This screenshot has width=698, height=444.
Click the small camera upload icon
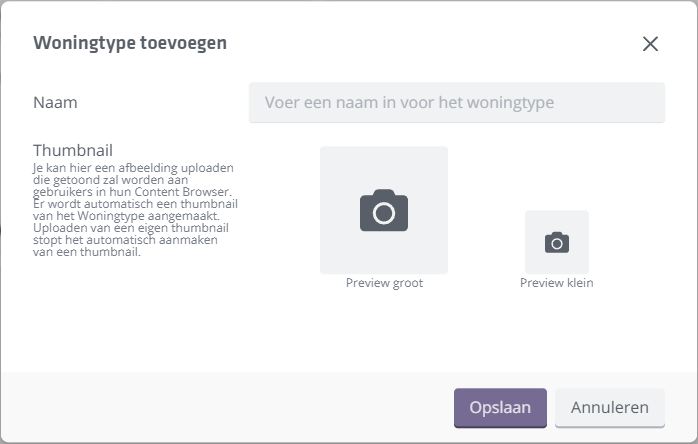(x=557, y=242)
